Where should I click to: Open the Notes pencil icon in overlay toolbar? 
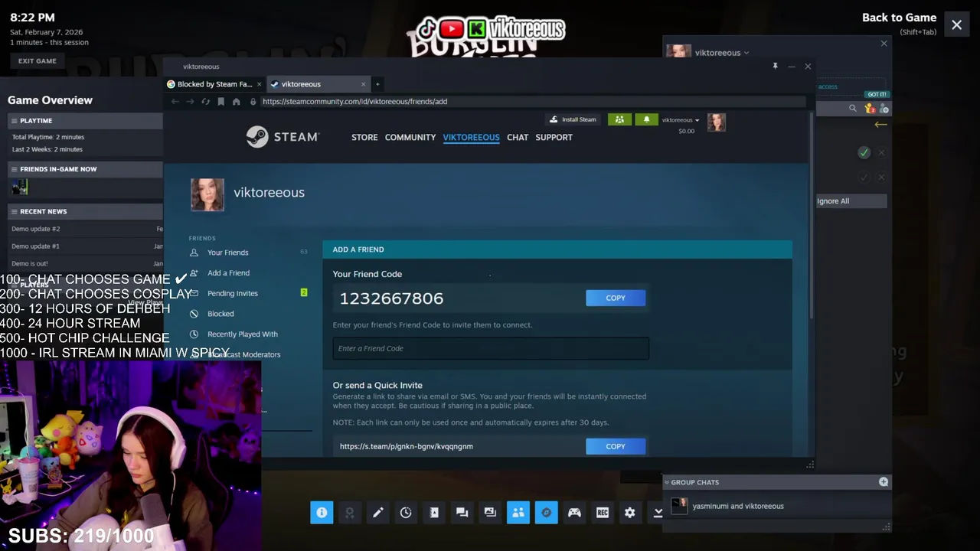378,513
